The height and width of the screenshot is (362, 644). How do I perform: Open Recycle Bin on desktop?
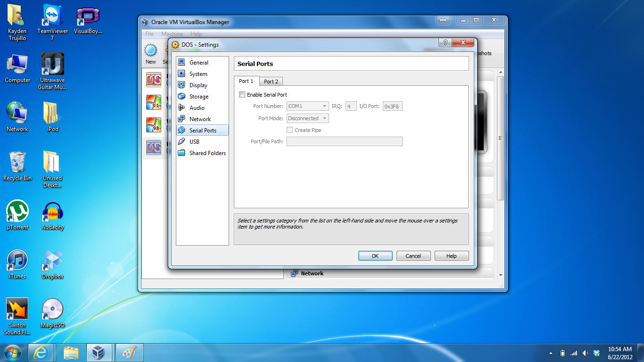click(x=17, y=166)
